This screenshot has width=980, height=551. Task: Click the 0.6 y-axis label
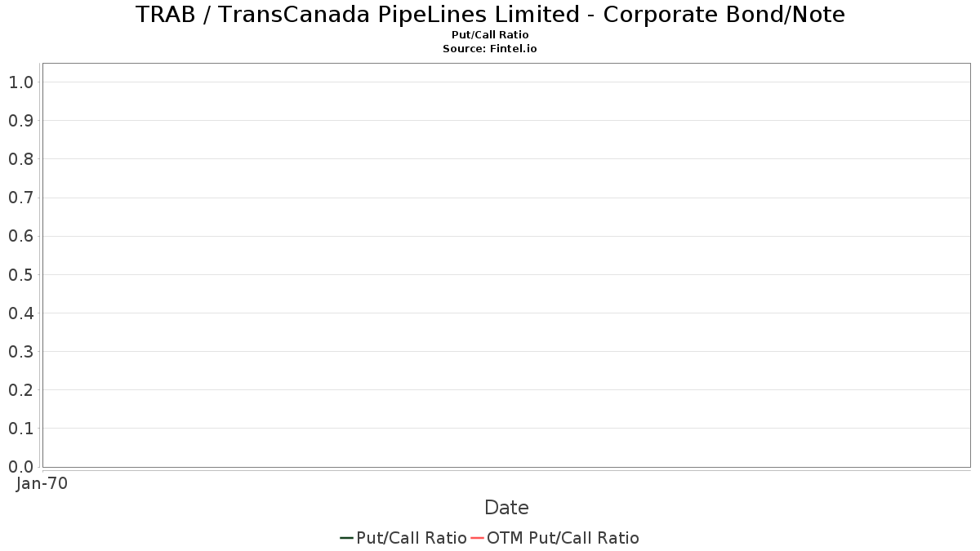[x=20, y=237]
